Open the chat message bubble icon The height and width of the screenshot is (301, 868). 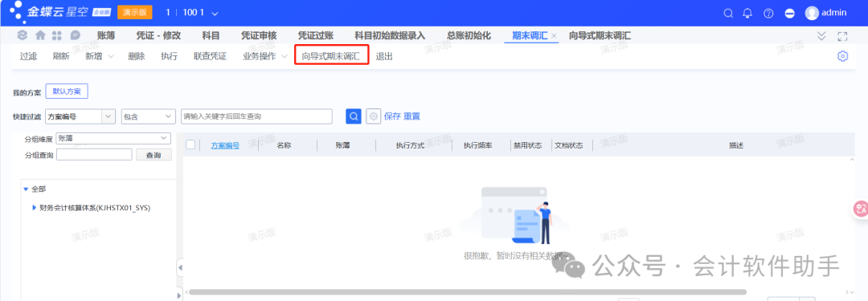76,35
